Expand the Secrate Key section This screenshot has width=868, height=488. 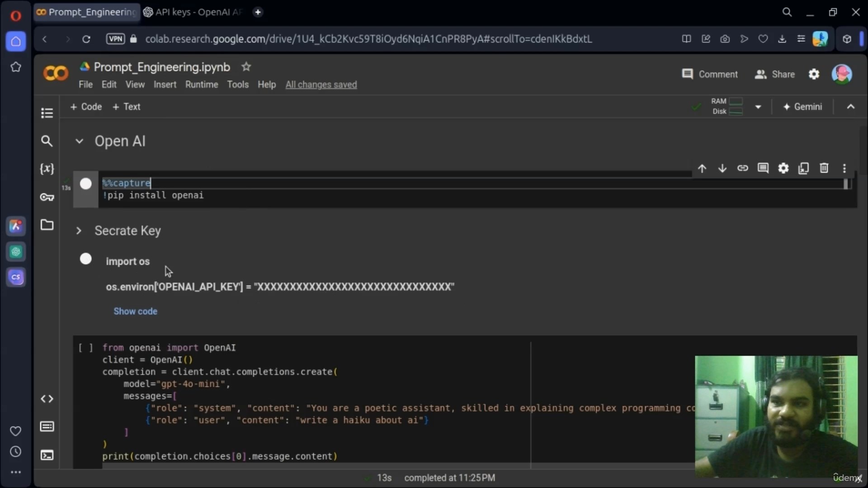[x=79, y=231]
